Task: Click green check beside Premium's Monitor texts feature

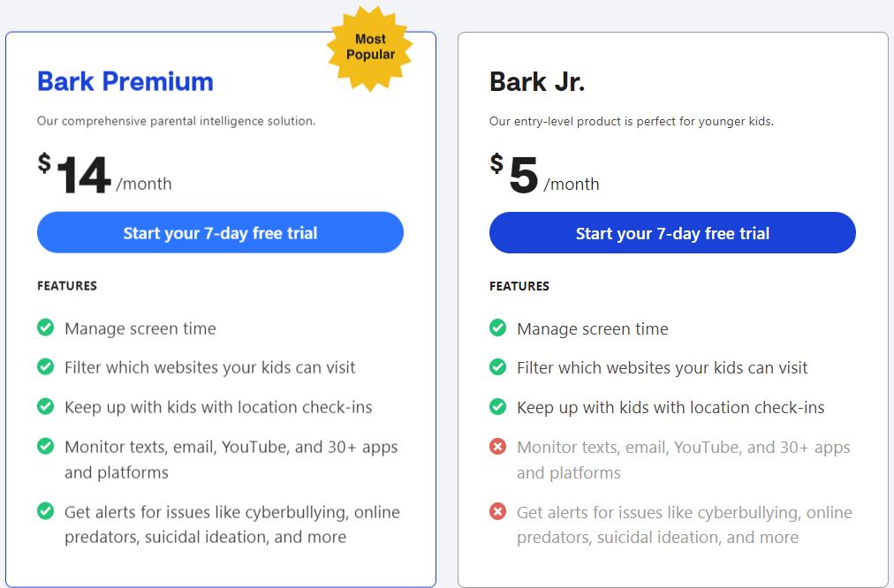Action: (x=46, y=446)
